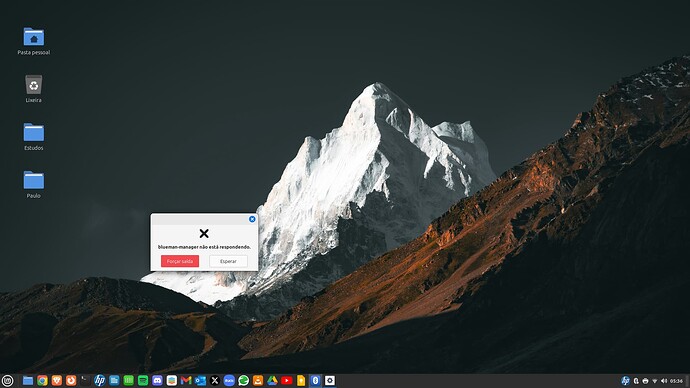The image size is (690, 388).
Task: Open Discord from the panel
Action: (157, 381)
